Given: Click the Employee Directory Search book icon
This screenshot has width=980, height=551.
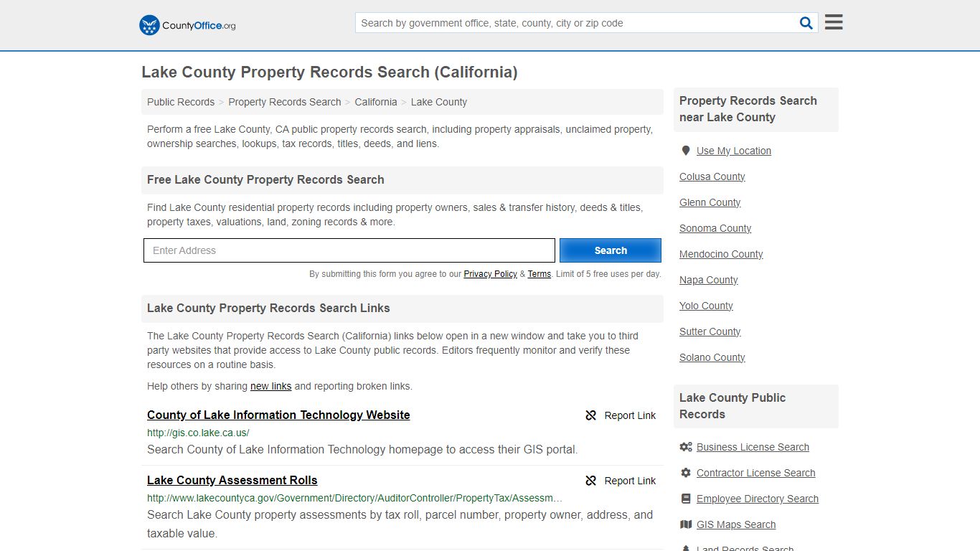Looking at the screenshot, I should [686, 499].
